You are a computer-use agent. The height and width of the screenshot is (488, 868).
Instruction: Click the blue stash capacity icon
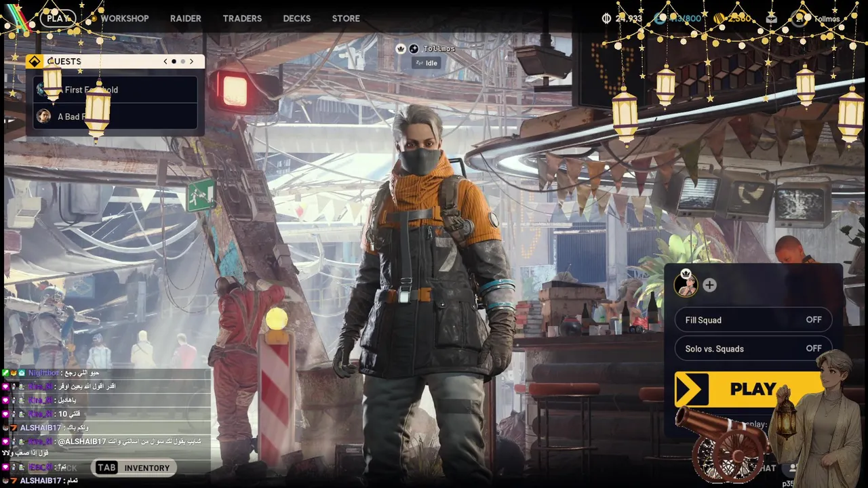pos(660,18)
